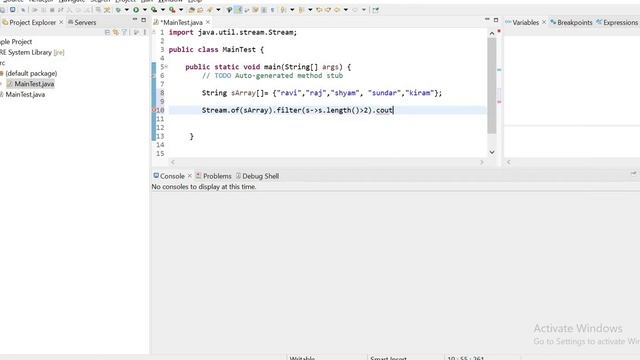Close the MainTest.java editor tab

(x=208, y=22)
